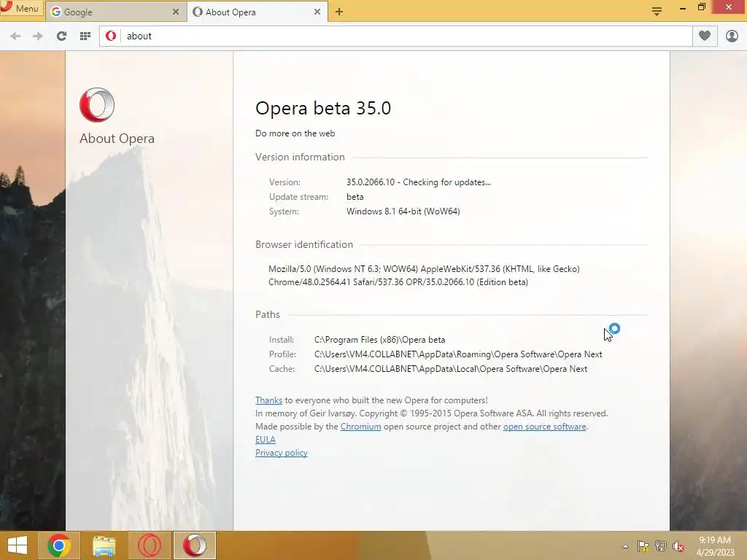Open the network tray icon
747x560 pixels.
click(661, 546)
